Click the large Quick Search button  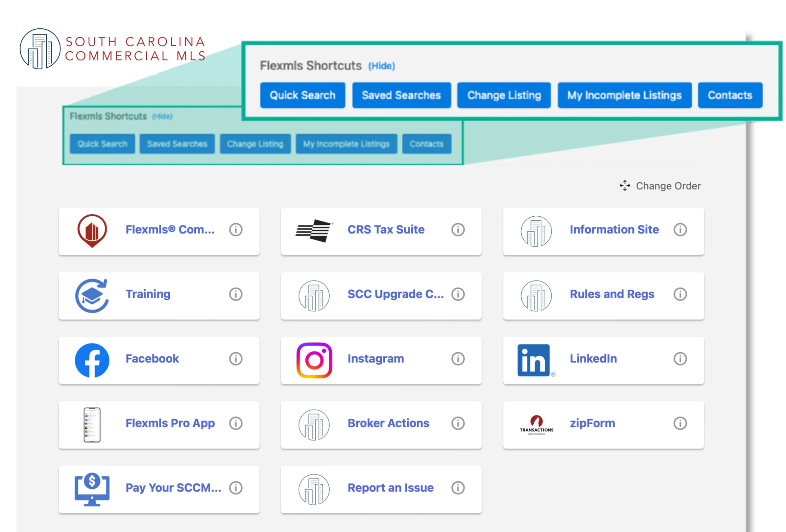(302, 95)
